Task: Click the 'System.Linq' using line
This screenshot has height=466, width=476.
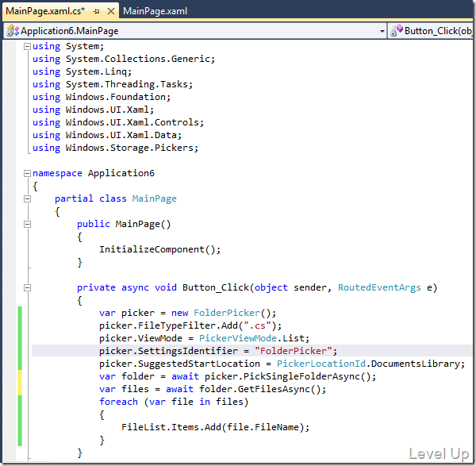Action: click(x=82, y=71)
